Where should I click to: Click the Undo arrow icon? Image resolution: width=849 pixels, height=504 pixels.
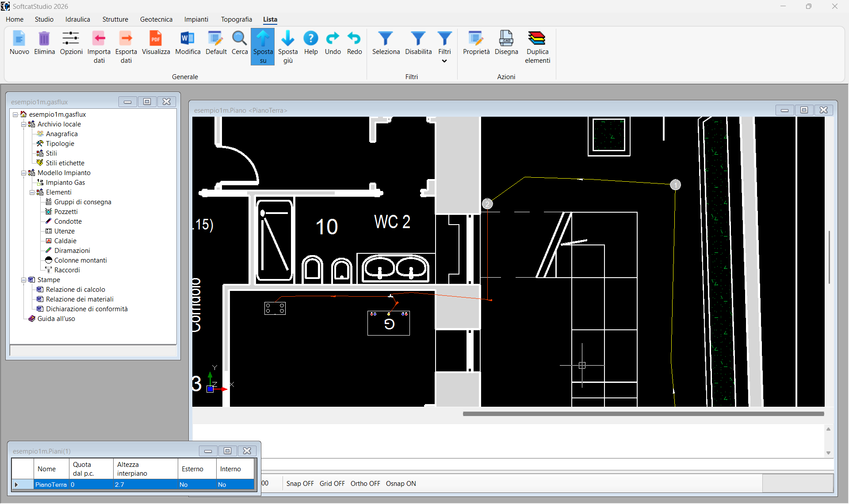coord(333,38)
